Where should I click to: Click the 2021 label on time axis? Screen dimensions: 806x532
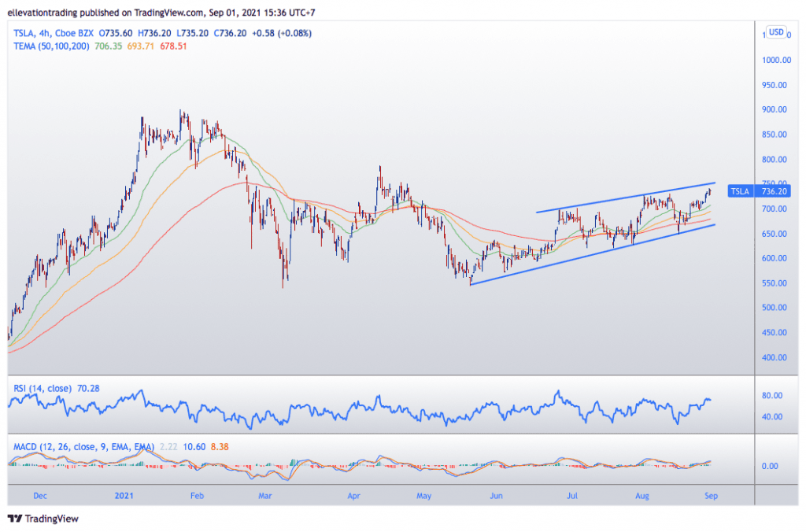124,496
